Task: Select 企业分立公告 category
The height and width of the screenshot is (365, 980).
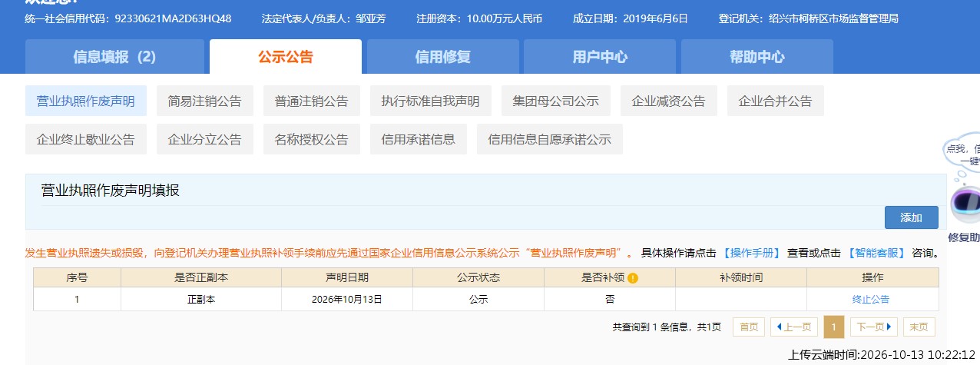Action: point(204,139)
